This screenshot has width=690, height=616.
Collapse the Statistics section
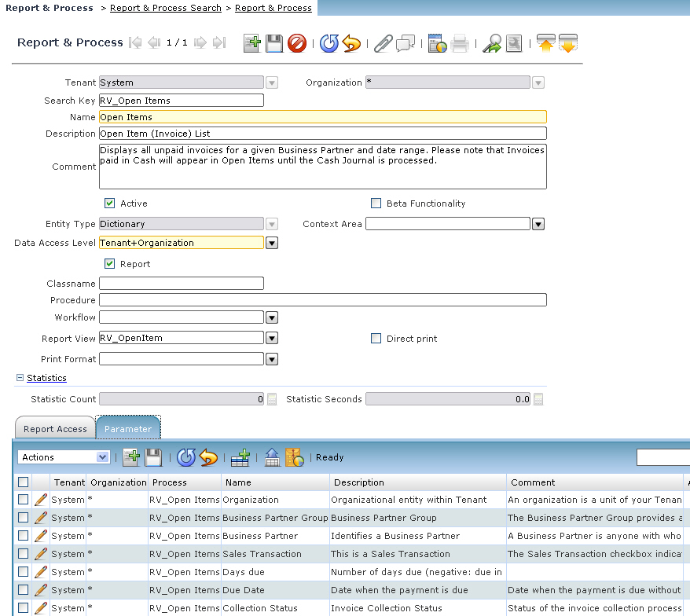20,378
